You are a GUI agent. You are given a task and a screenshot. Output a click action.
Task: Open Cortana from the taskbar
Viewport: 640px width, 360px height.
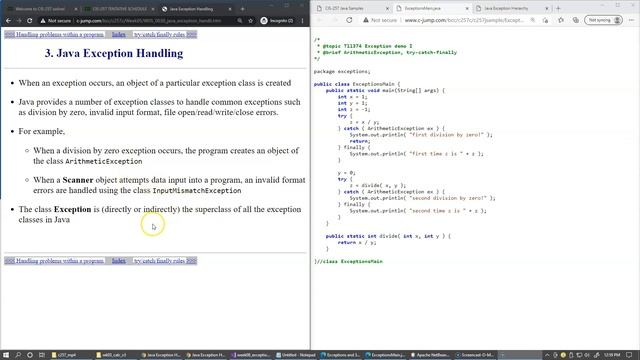click(30, 355)
